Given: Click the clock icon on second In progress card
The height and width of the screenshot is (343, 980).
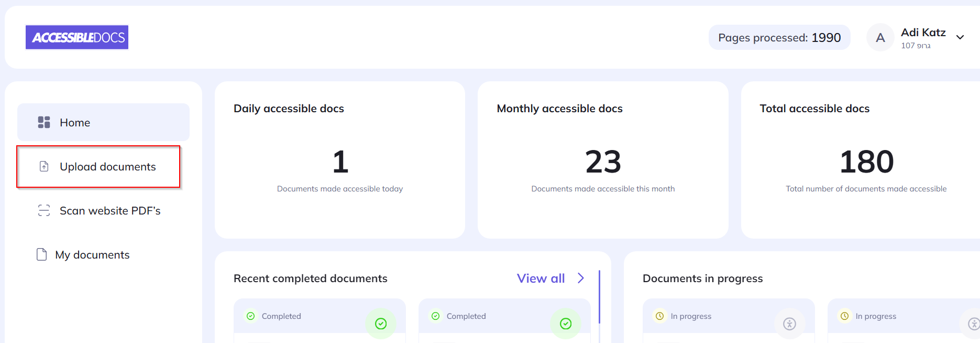Looking at the screenshot, I should 845,316.
